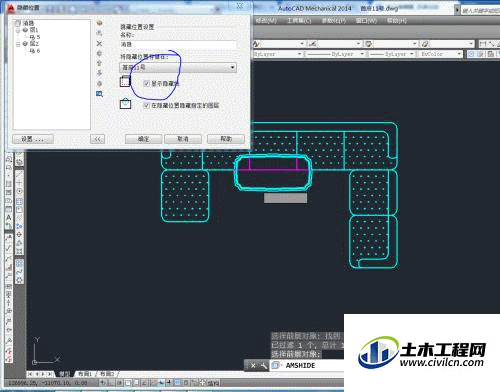This screenshot has width=500, height=392.
Task: Select tree item 6 under 层2
Action: tap(35, 51)
